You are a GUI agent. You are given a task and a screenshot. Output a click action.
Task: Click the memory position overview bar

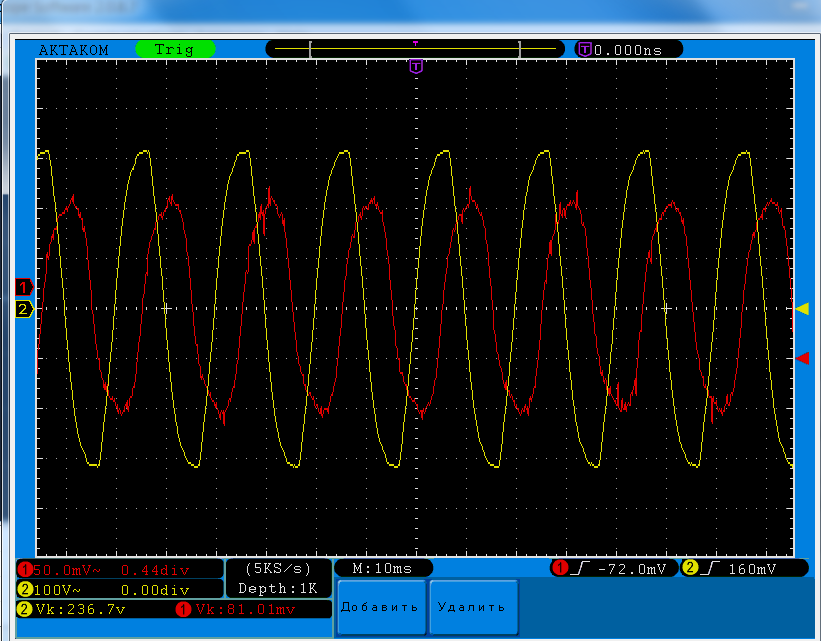415,49
